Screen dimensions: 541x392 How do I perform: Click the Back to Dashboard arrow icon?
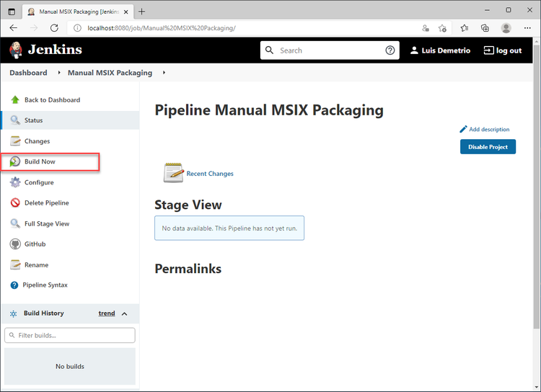pos(15,100)
